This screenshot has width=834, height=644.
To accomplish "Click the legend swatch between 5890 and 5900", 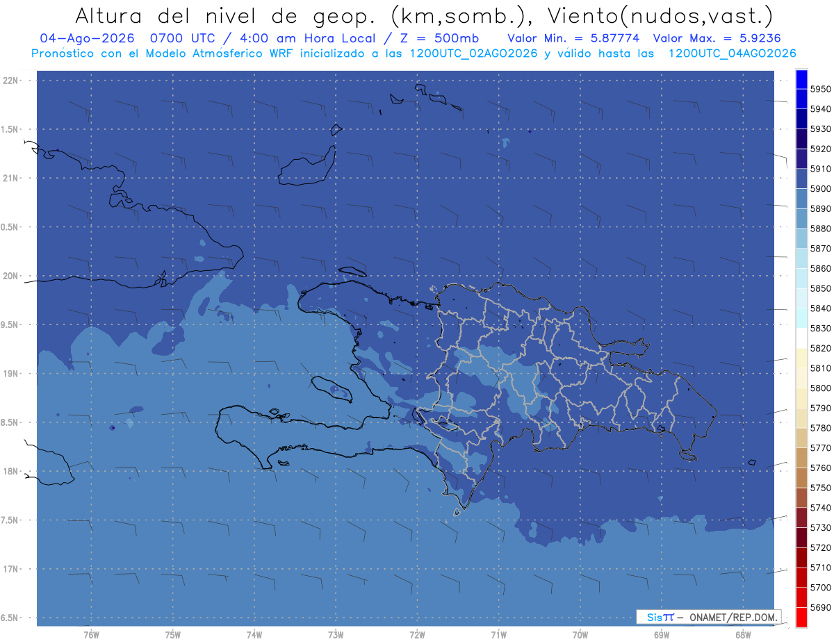I will (x=801, y=199).
